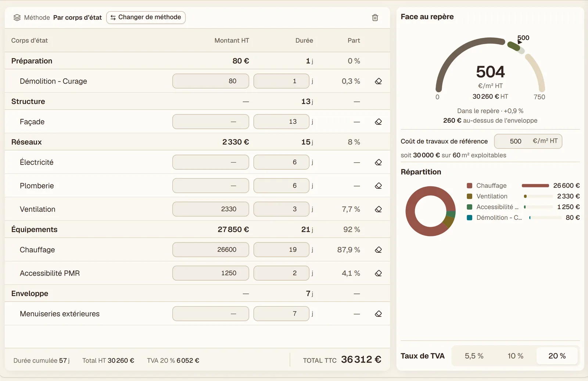Image resolution: width=588 pixels, height=381 pixels.
Task: Edit Accessibilité PMR amount field
Action: 211,273
